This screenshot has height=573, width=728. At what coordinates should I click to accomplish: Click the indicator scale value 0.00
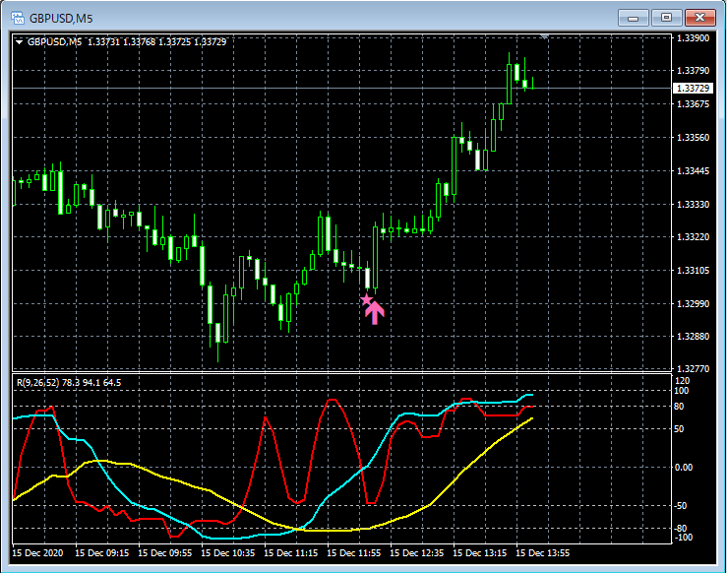[x=684, y=468]
